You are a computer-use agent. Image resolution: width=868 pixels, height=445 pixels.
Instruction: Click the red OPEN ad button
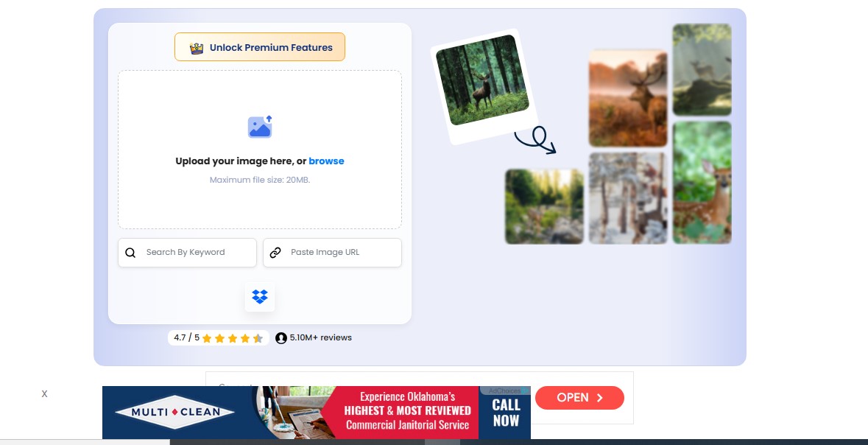point(579,398)
